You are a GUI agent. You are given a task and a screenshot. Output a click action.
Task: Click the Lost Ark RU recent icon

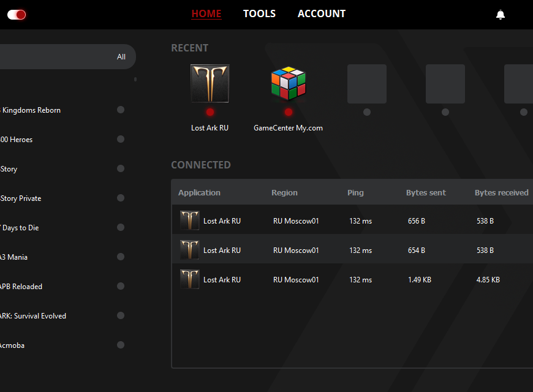pyautogui.click(x=210, y=84)
